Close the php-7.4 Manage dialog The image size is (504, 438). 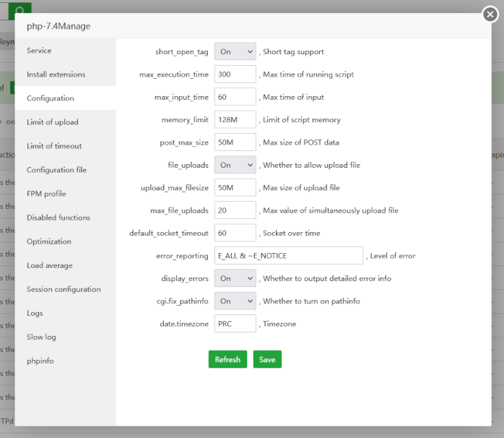490,14
